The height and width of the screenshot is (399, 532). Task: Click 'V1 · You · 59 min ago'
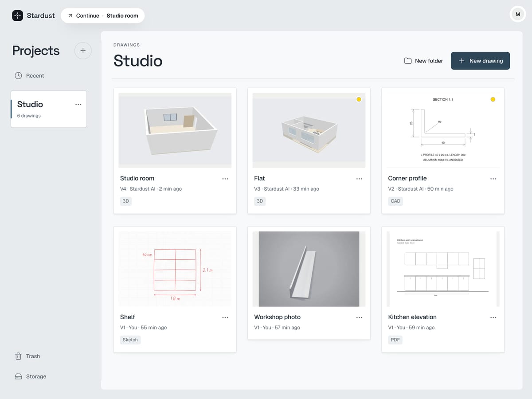(411, 328)
